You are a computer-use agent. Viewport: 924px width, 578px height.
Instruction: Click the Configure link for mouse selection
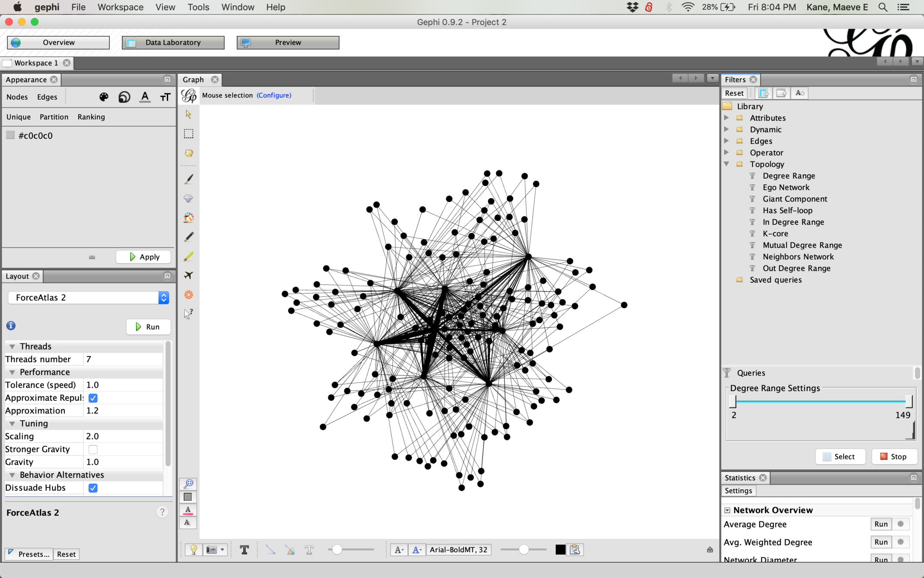coord(274,95)
